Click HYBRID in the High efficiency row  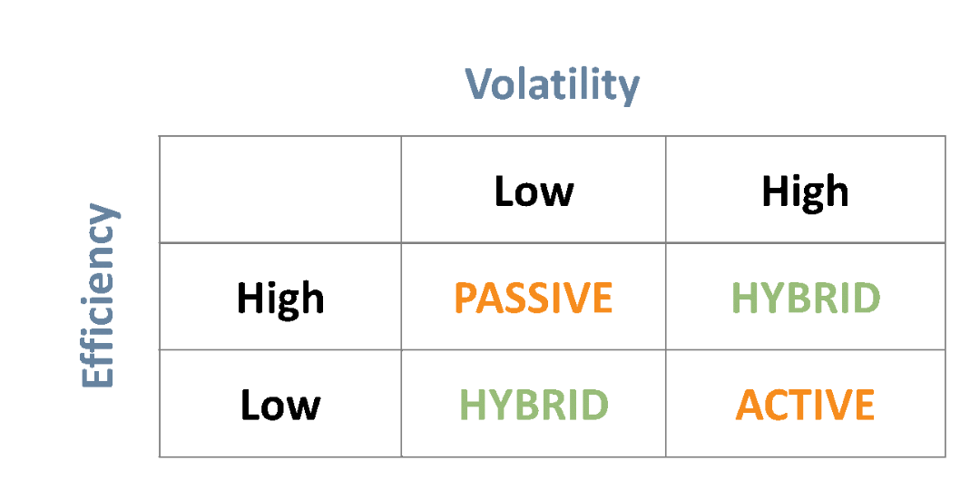(805, 298)
